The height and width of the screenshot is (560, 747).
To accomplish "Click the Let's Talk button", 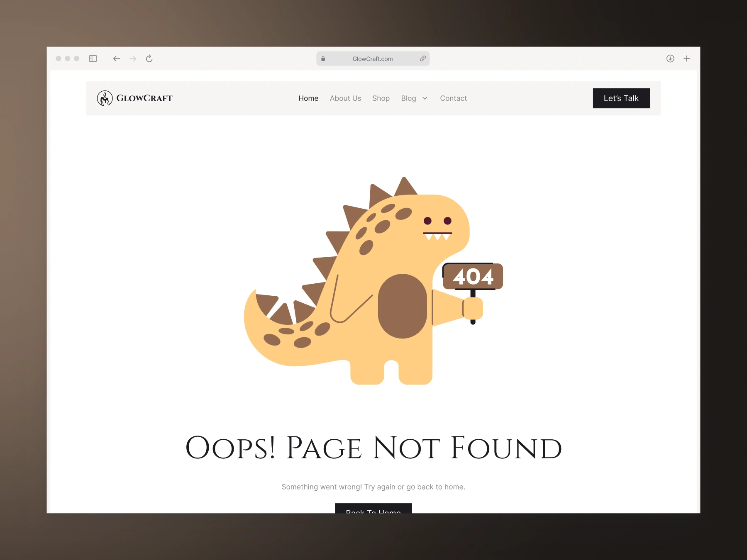I will click(x=621, y=98).
